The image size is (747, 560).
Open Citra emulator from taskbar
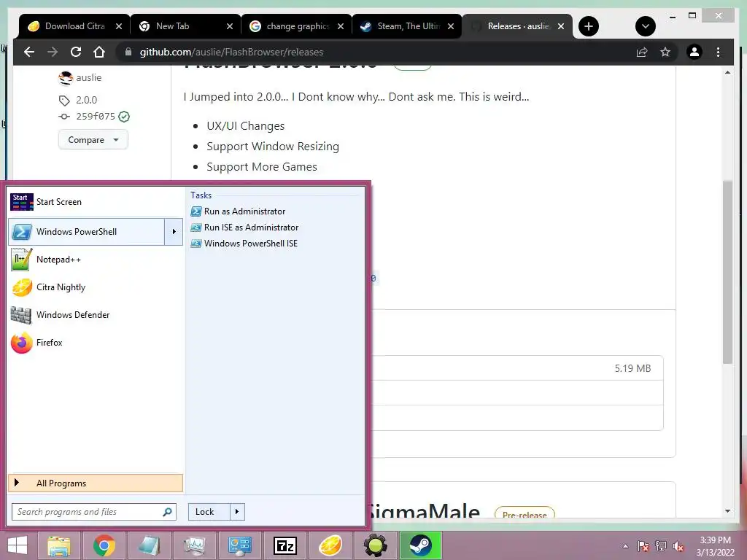click(330, 545)
